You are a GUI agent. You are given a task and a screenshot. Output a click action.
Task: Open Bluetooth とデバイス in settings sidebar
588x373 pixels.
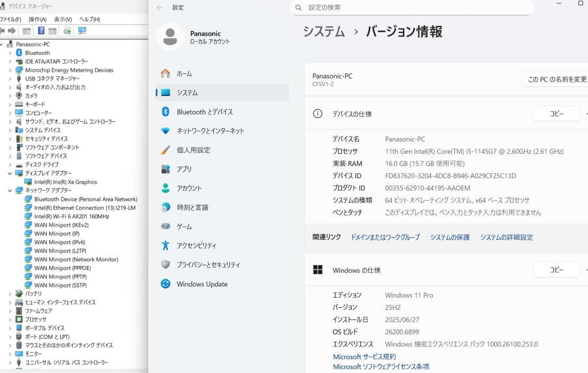204,112
